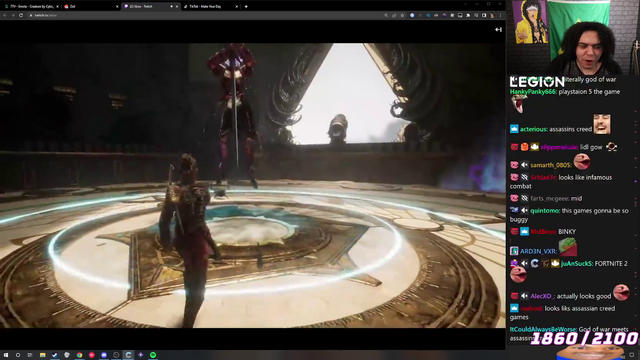Click the streamer webcam feed

[573, 37]
